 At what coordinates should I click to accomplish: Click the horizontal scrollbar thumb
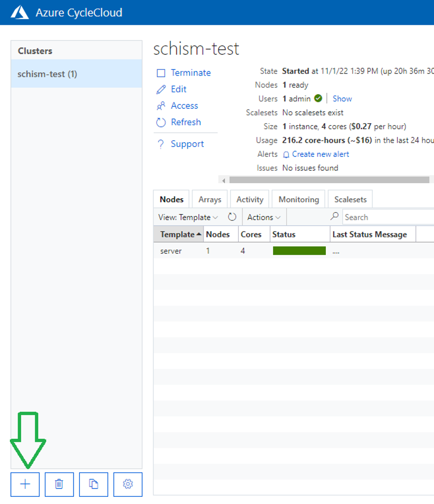(329, 180)
